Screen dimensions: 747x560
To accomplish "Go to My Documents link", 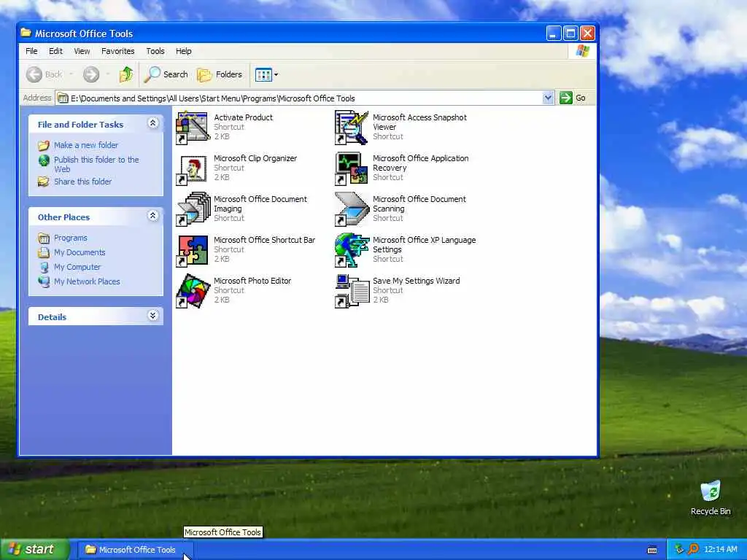I will click(80, 252).
